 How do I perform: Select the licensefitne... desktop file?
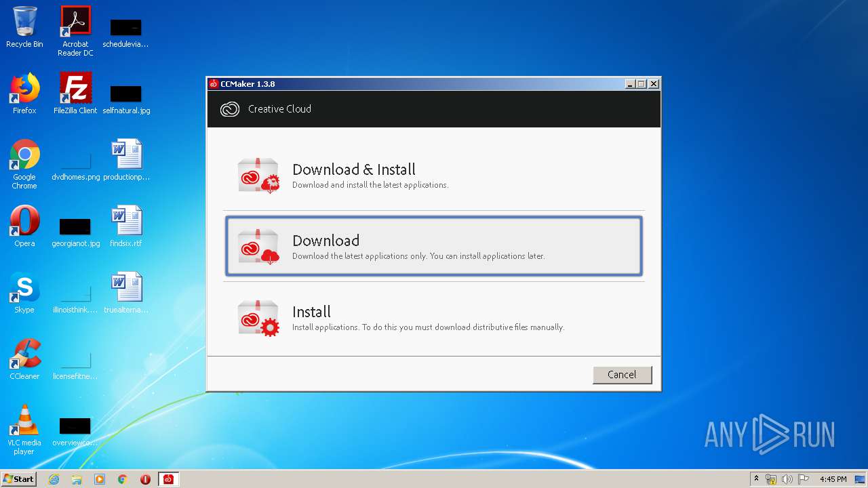tap(75, 366)
